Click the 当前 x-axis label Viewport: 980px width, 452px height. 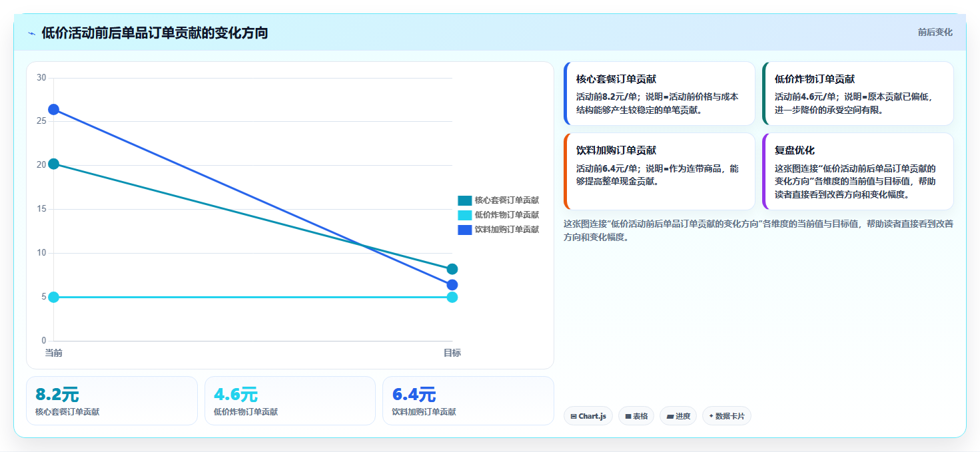[x=53, y=353]
